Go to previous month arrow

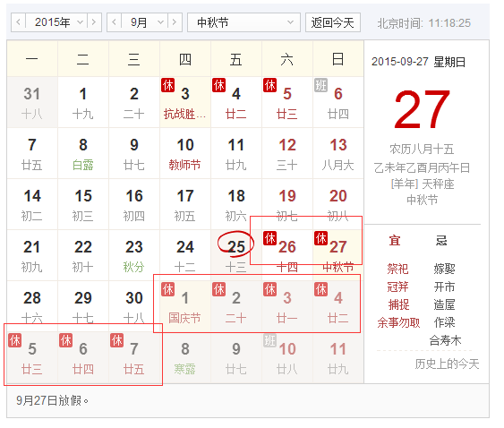coord(114,22)
